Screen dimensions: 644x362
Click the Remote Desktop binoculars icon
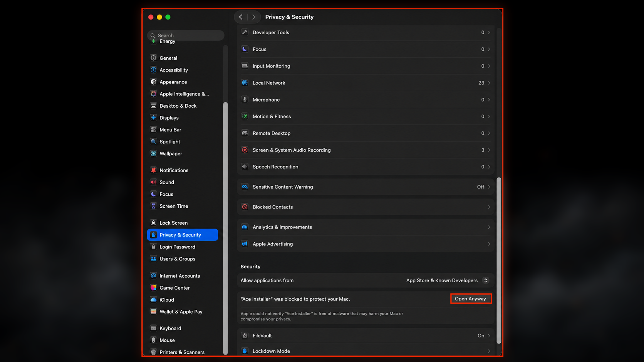[x=245, y=133]
